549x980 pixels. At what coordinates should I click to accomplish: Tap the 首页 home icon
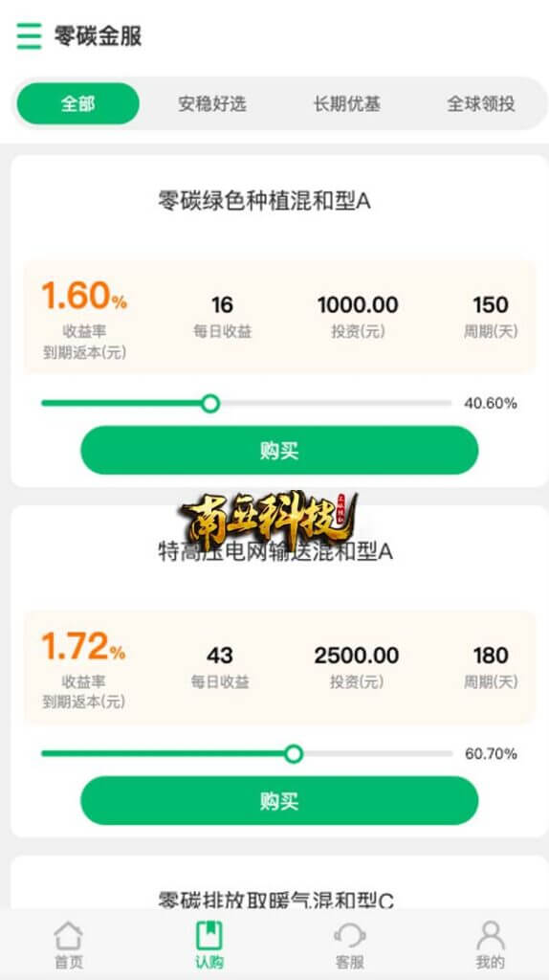pos(68,936)
